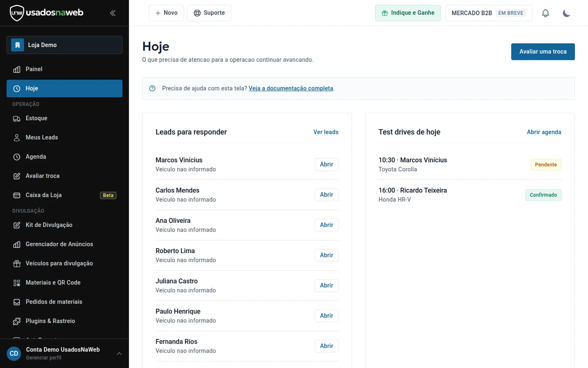The image size is (588, 368).
Task: Click the Materiais e QR Code icon
Action: click(17, 283)
